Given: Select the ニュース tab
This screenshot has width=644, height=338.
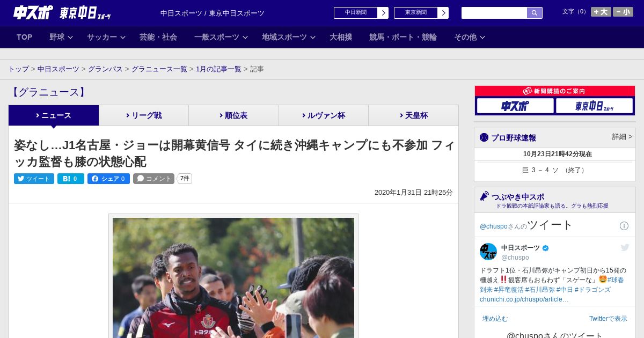Looking at the screenshot, I should coord(54,115).
